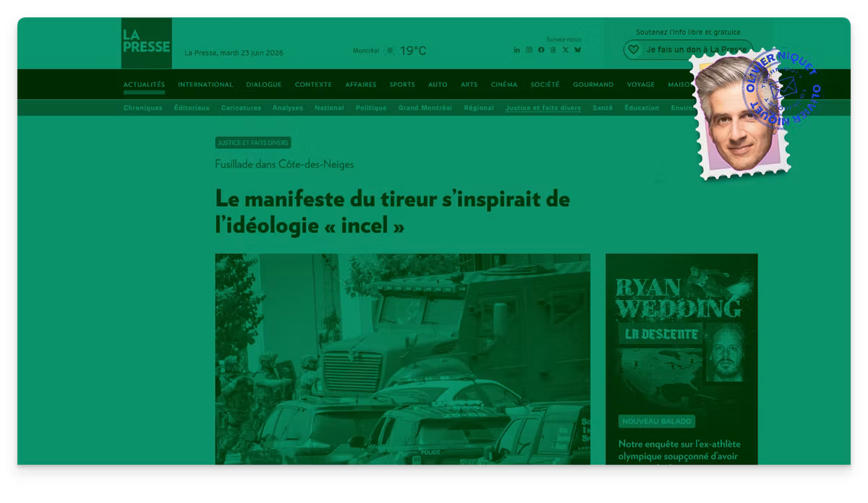Click Fusillade dans Côte-des-Neiges overline
This screenshot has width=868, height=503.
pos(284,164)
